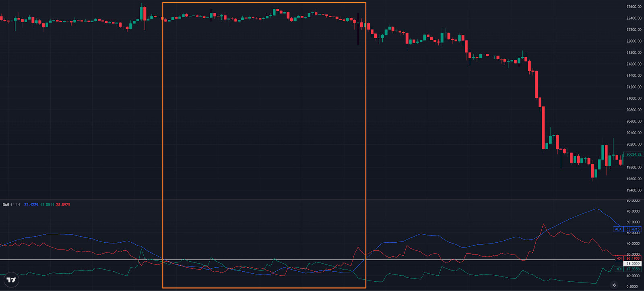Click the 21000.00 price scale label
644x291 pixels.
(634, 99)
